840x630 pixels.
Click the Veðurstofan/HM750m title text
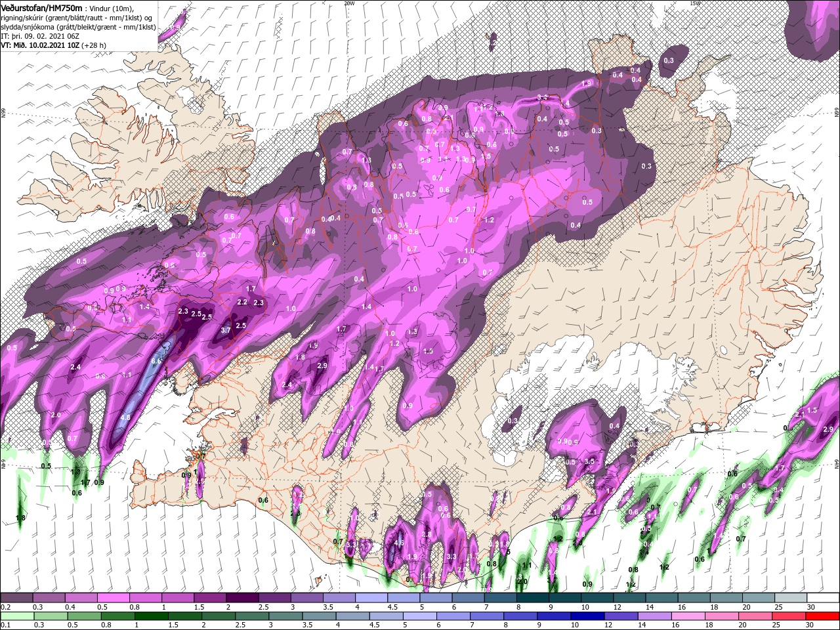[41, 7]
